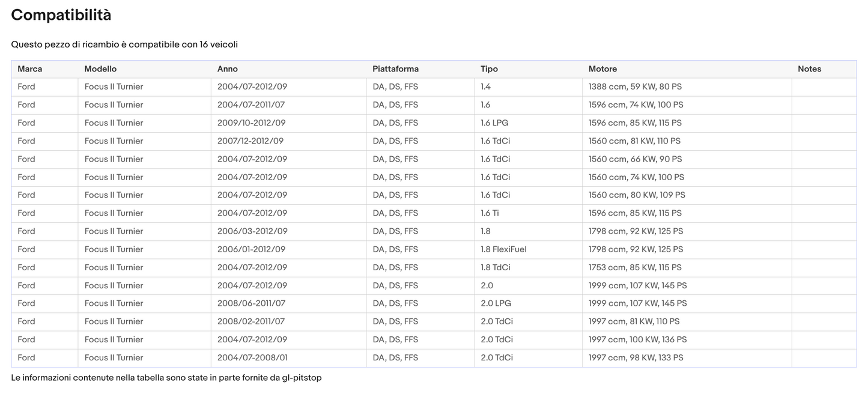Screen dimensions: 868x394
Task: Click the gl-pitstop information footnote text
Action: coord(166,378)
